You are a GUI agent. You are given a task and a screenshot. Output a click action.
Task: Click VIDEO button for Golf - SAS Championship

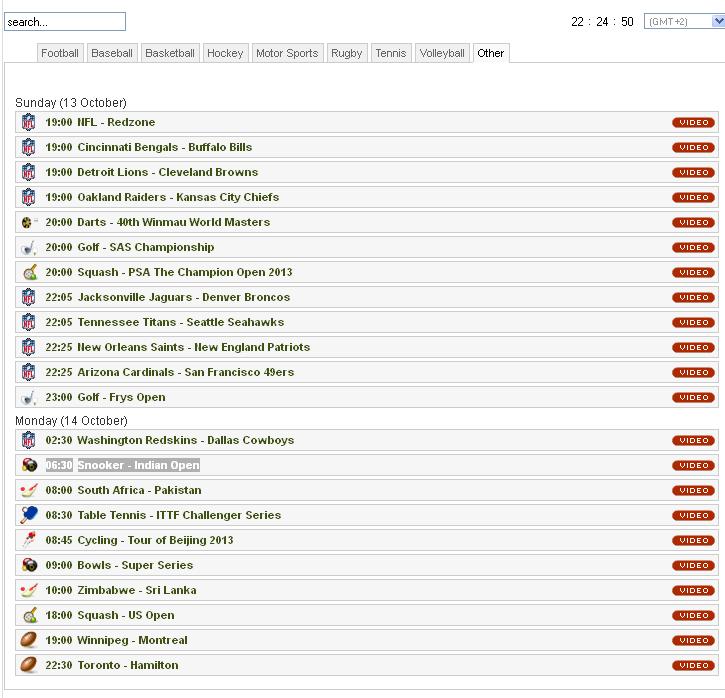coord(694,247)
